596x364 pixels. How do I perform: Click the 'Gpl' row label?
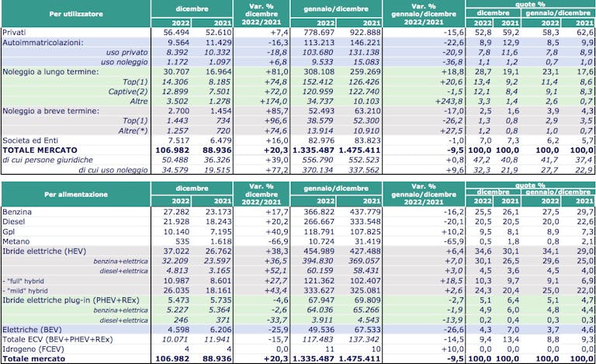(x=9, y=231)
